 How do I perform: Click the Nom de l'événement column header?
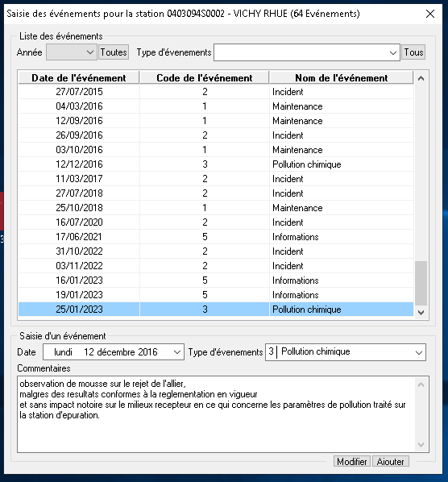pyautogui.click(x=342, y=77)
